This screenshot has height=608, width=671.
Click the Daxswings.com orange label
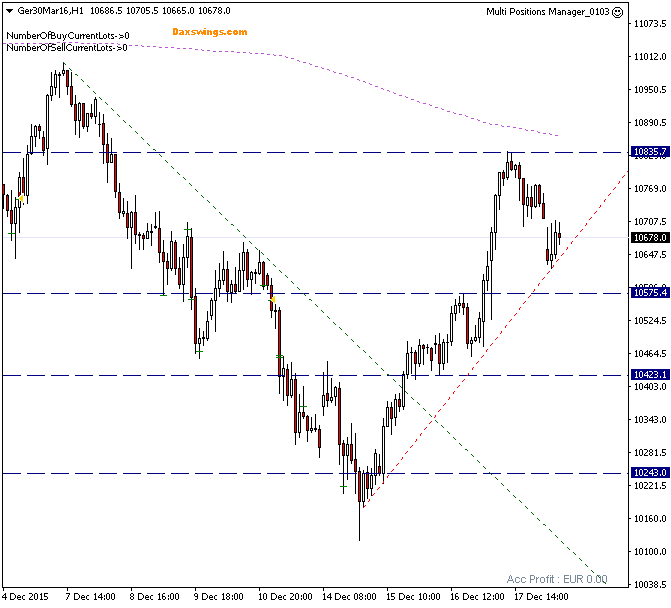210,32
